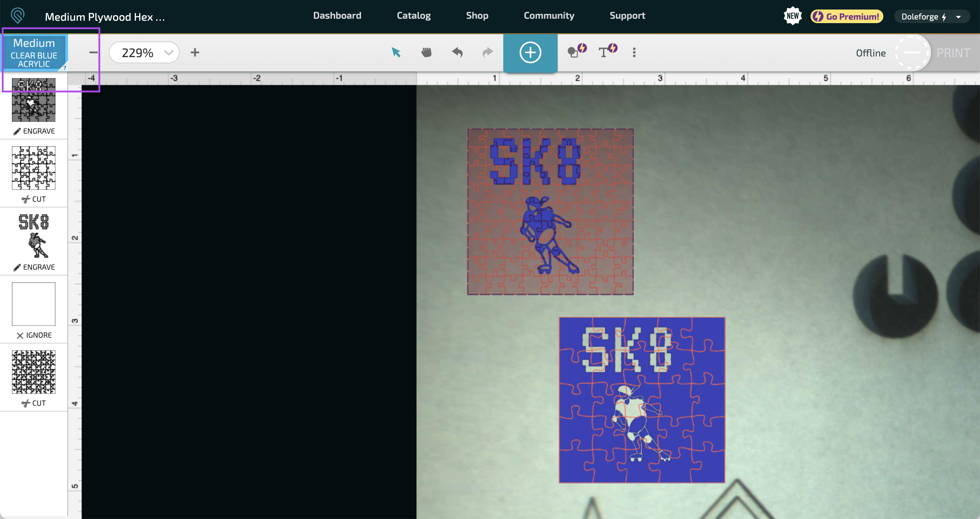This screenshot has width=980, height=519.
Task: Open the three-dot more options menu
Action: coord(634,52)
